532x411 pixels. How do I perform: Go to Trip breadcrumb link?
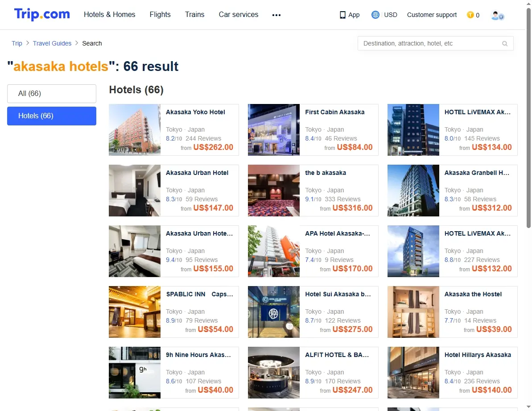point(17,43)
